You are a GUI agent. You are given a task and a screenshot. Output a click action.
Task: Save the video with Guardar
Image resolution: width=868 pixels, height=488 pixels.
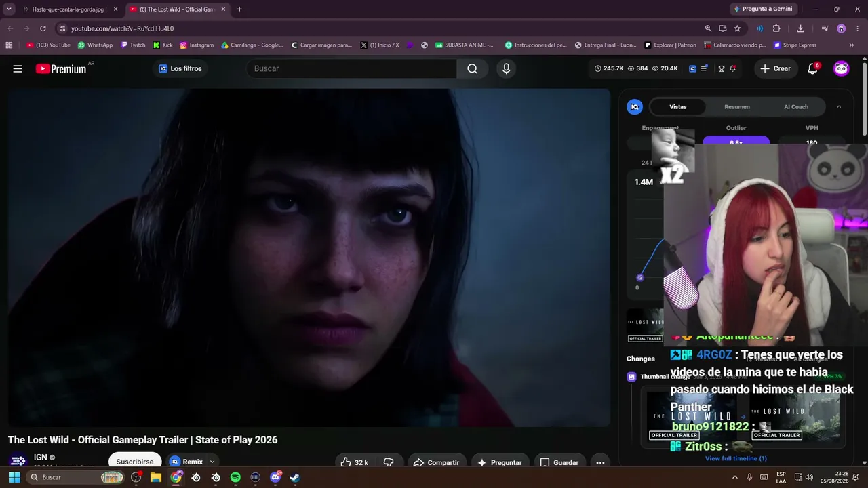tap(559, 462)
